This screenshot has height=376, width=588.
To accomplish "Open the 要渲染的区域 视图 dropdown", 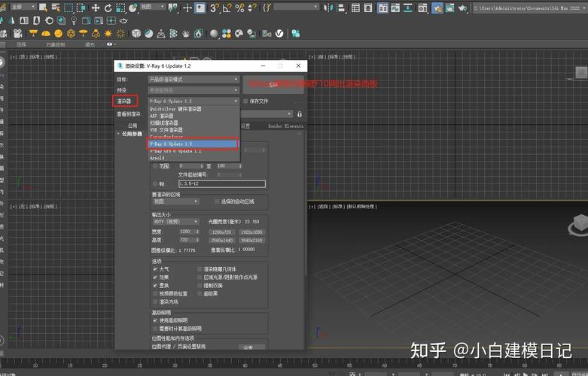I will [x=175, y=202].
